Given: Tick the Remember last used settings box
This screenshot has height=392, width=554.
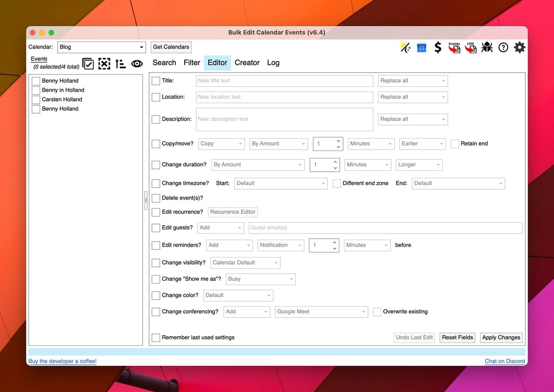Looking at the screenshot, I should (x=156, y=338).
